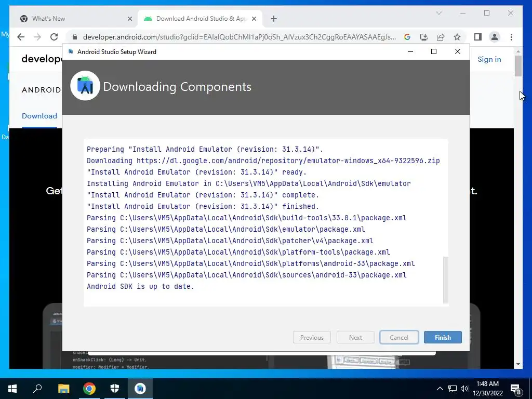Click the platform-tools package.xml parsing line
This screenshot has width=532, height=399.
click(238, 252)
